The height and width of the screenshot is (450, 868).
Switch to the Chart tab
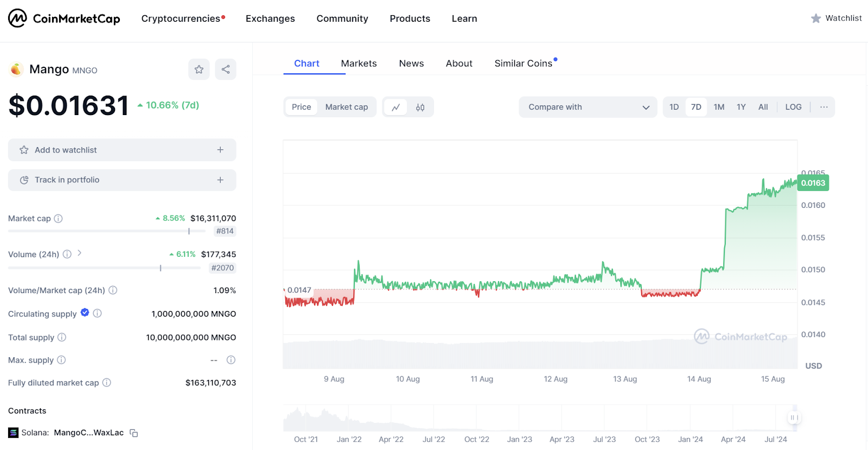click(x=307, y=64)
